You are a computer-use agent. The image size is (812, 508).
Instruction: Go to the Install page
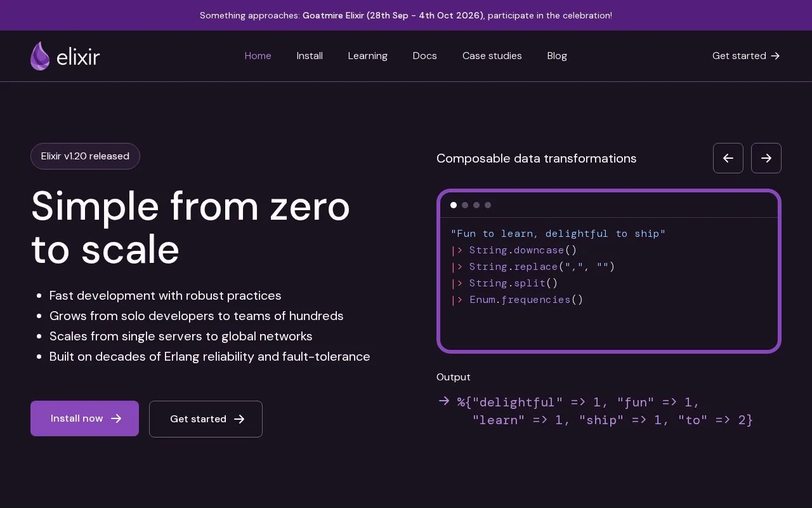310,56
